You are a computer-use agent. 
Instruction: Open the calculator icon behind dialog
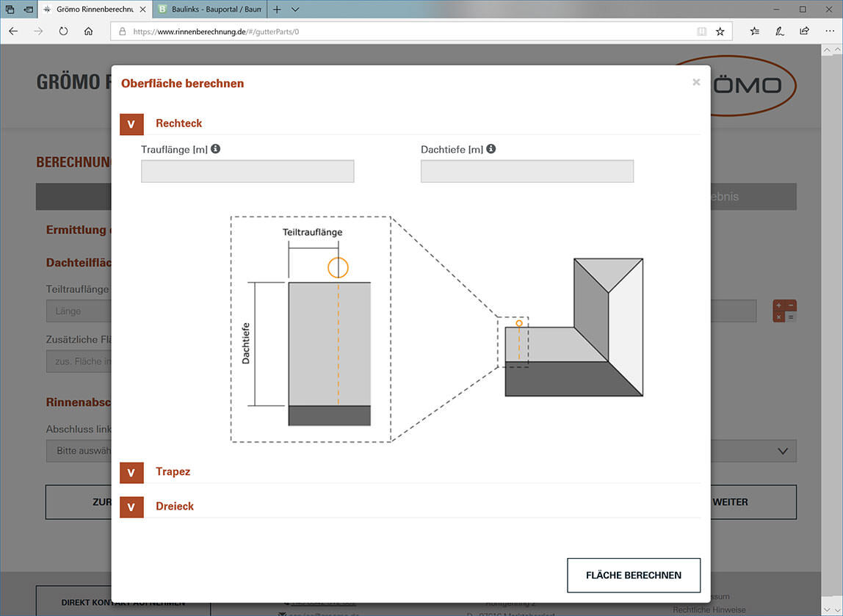[x=784, y=311]
